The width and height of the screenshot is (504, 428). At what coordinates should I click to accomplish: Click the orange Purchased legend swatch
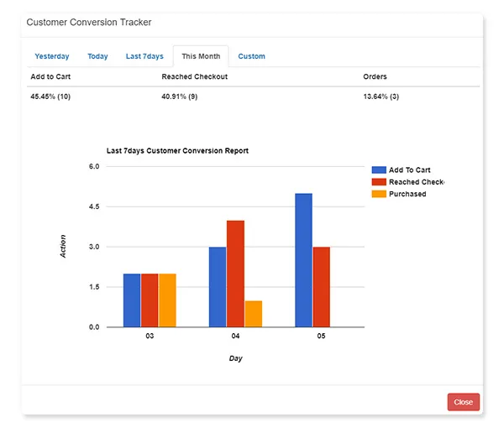point(378,194)
